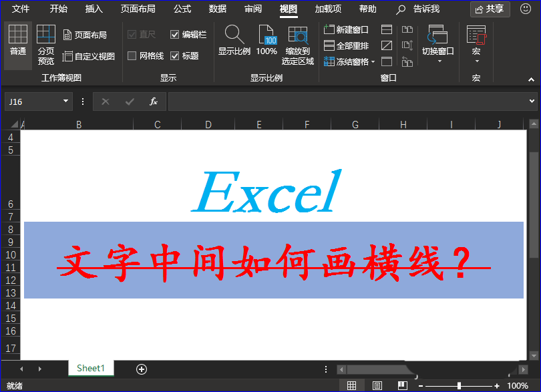Open the 文件 file tab

pyautogui.click(x=21, y=9)
